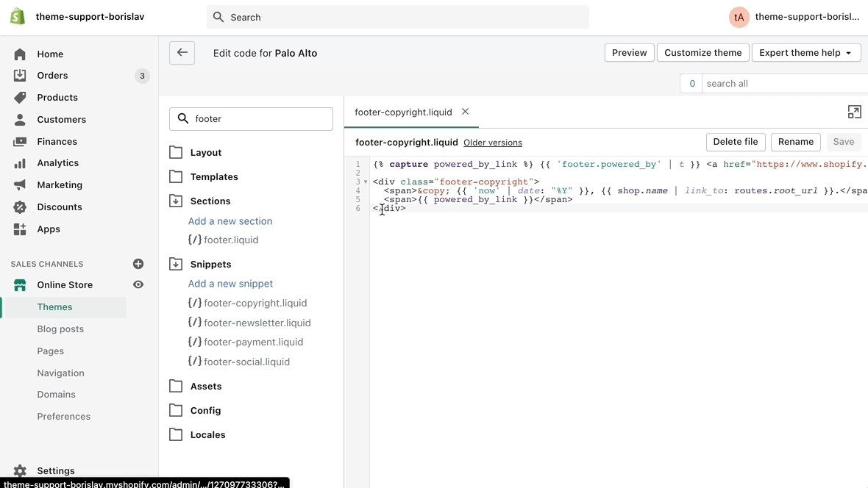868x488 pixels.
Task: Click the Analytics bar chart icon
Action: pyautogui.click(x=20, y=163)
